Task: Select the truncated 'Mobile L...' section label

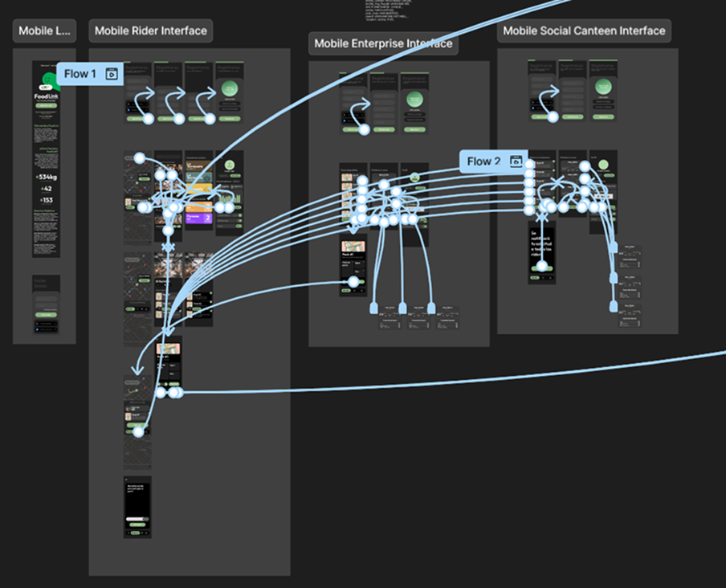Action: (x=44, y=31)
